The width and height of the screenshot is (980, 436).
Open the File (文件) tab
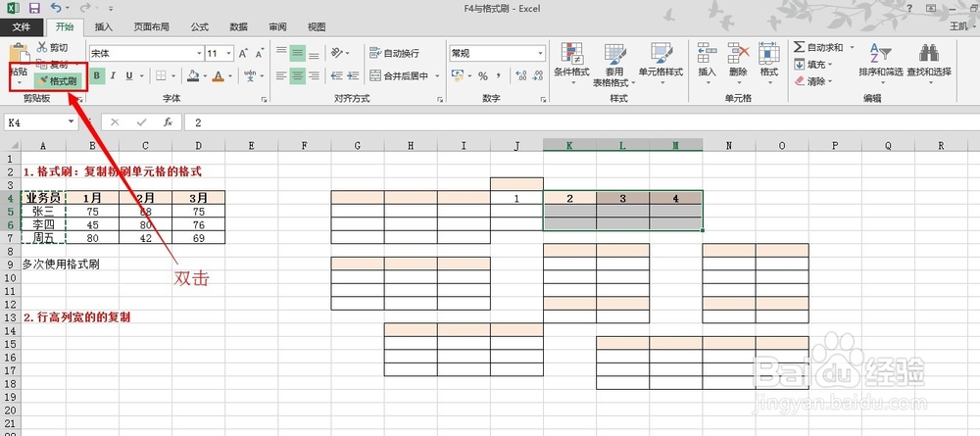22,26
